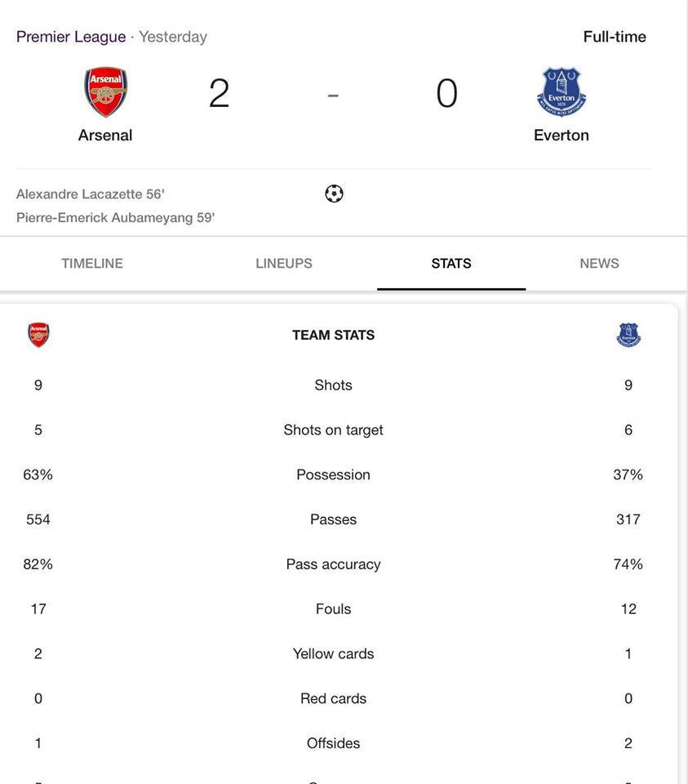Viewport: 688px width, 784px height.
Task: Click the Shots on target label
Action: click(333, 430)
